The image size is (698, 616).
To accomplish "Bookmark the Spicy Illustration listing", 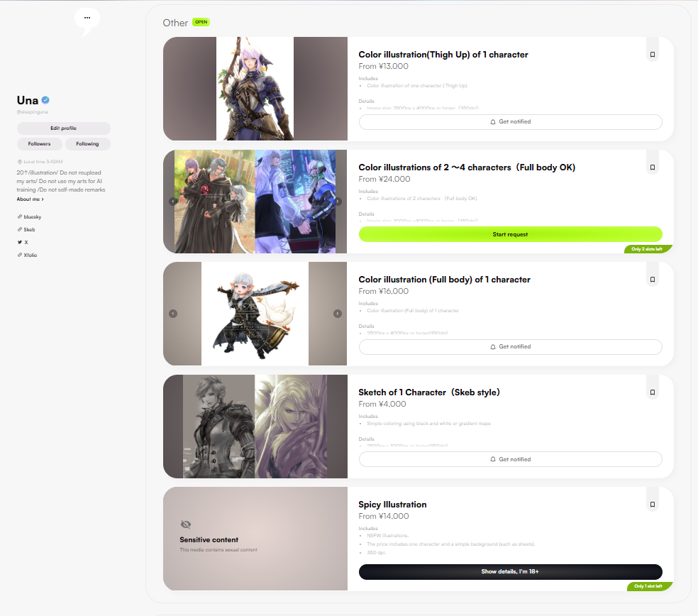I will (652, 505).
